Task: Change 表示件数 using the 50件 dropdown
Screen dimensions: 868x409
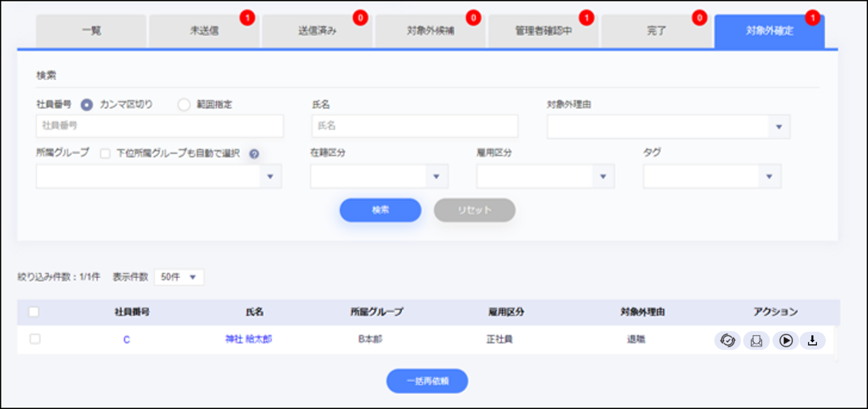Action: coord(179,277)
